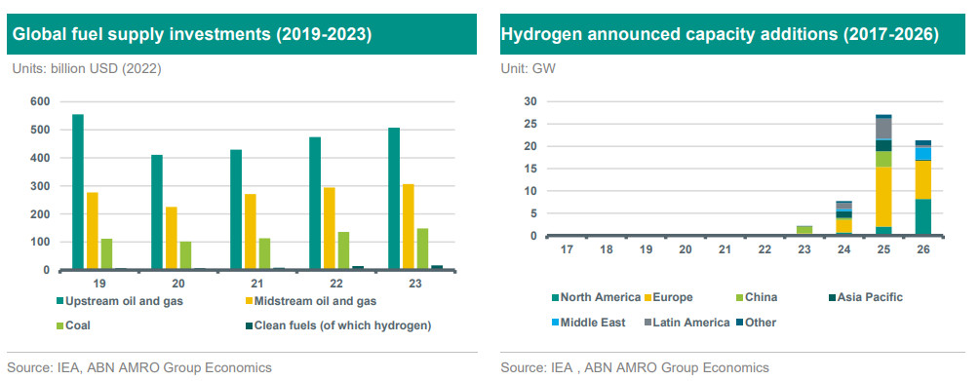Viewport: 980px width, 381px height.
Task: Click the 2019 midstream oil and gas bar
Action: pyautogui.click(x=93, y=231)
